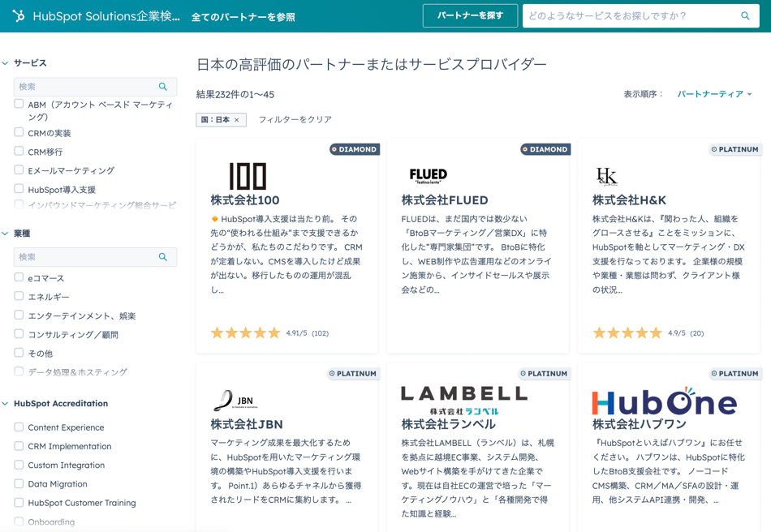Viewport: 771px width, 532px height.
Task: Click the DIAMOND badge on 株式会社FLUED card
Action: click(545, 149)
